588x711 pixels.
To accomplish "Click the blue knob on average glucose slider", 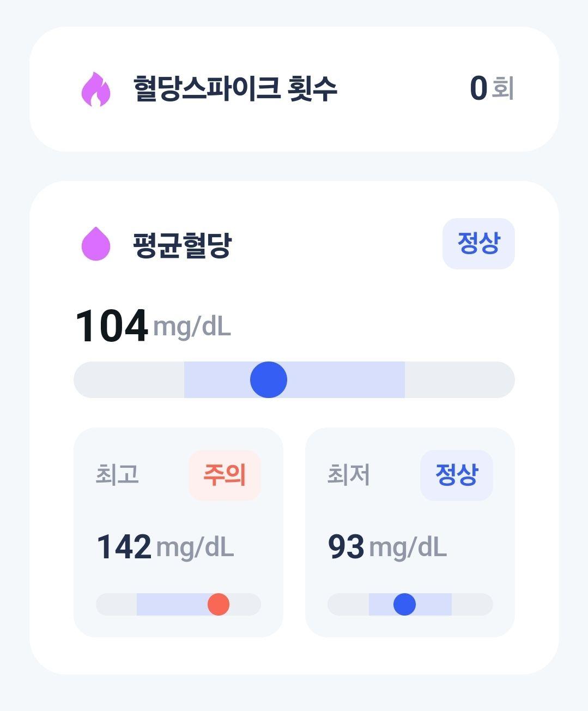I will pos(269,379).
